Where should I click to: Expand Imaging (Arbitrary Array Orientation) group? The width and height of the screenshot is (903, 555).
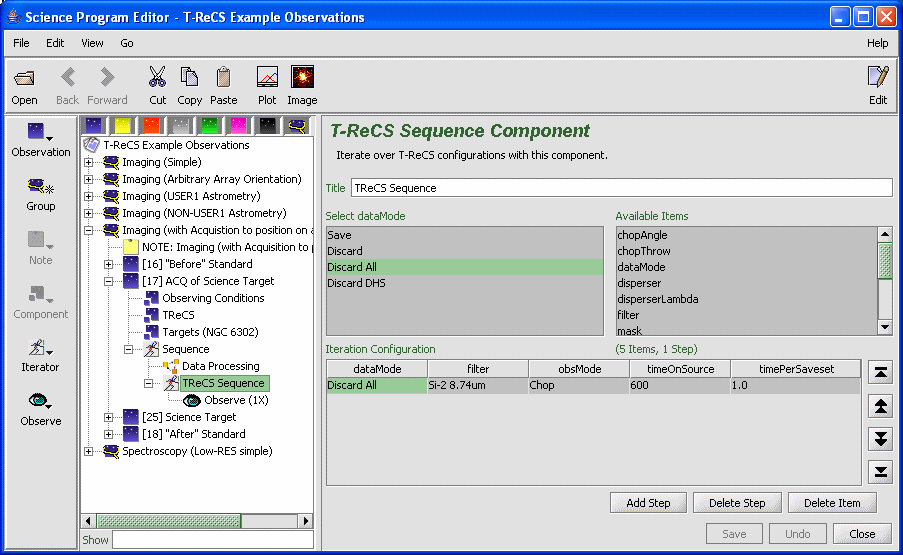pos(89,180)
